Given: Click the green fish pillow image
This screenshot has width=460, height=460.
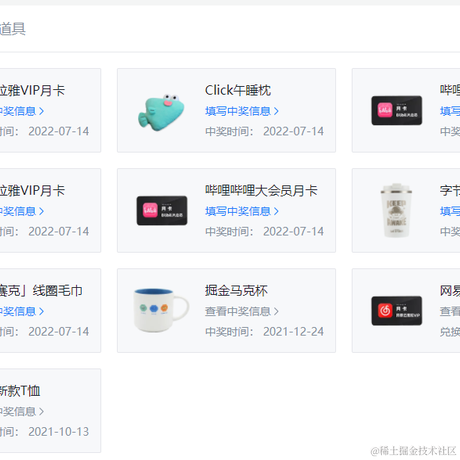Looking at the screenshot, I should coord(161,112).
